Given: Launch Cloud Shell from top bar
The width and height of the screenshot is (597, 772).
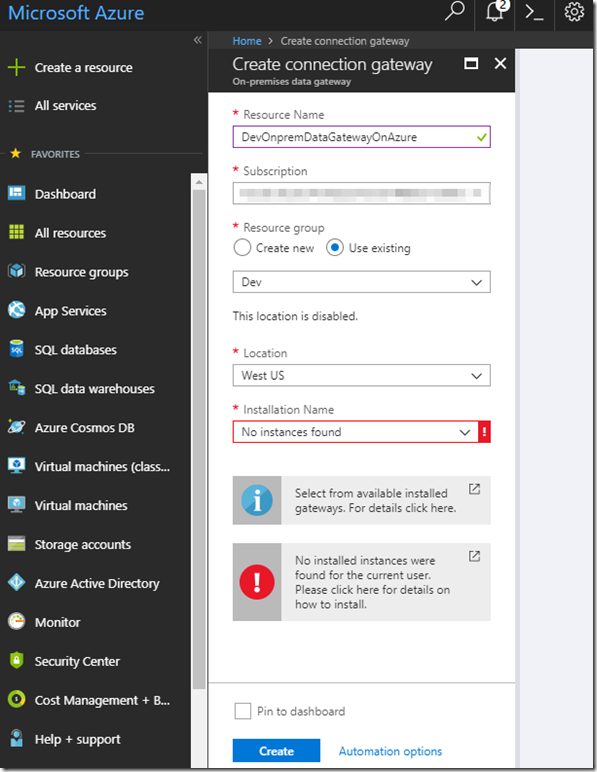Looking at the screenshot, I should coord(534,12).
